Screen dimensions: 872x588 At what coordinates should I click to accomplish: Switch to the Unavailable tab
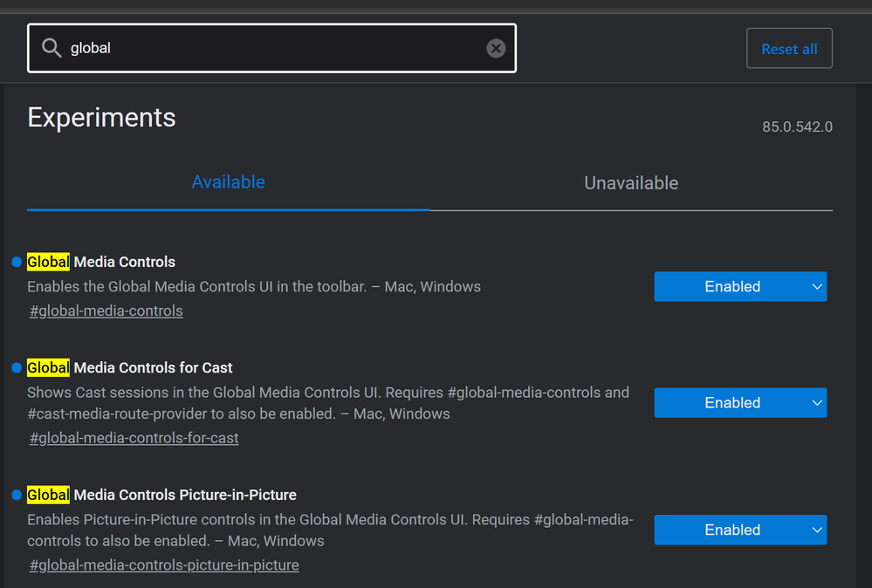pyautogui.click(x=631, y=183)
